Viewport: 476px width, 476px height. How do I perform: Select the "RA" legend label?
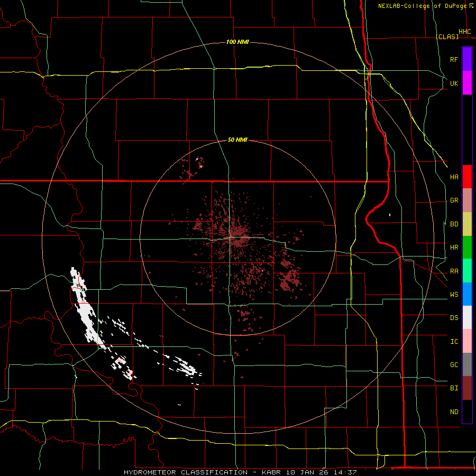(x=454, y=271)
